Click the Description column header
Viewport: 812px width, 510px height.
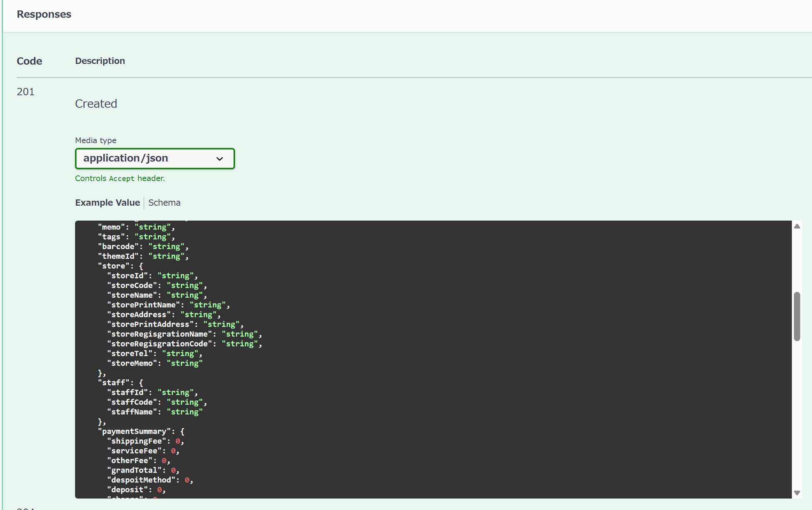[x=100, y=61]
